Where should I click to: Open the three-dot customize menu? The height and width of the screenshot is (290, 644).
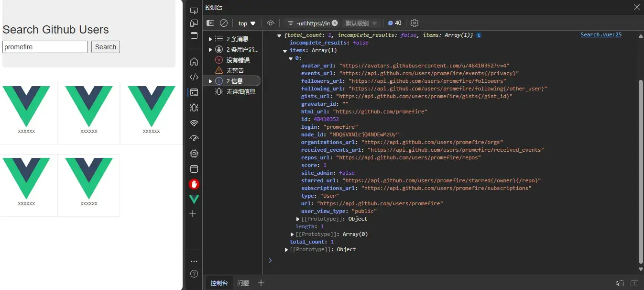click(x=194, y=261)
